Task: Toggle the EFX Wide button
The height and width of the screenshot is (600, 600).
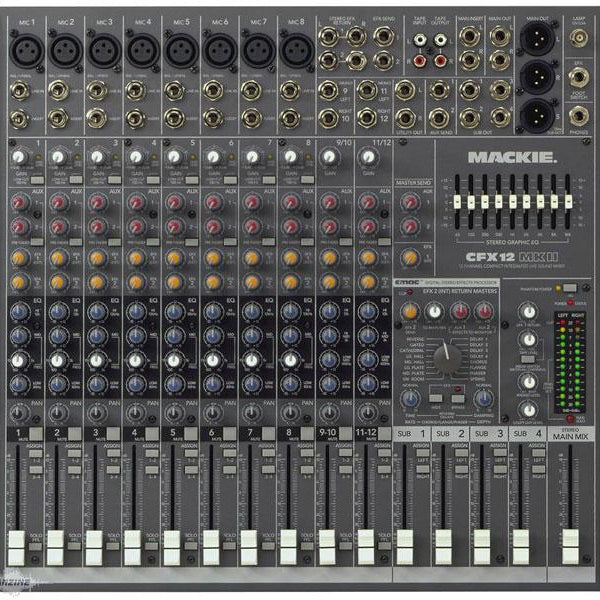Action: pyautogui.click(x=435, y=398)
